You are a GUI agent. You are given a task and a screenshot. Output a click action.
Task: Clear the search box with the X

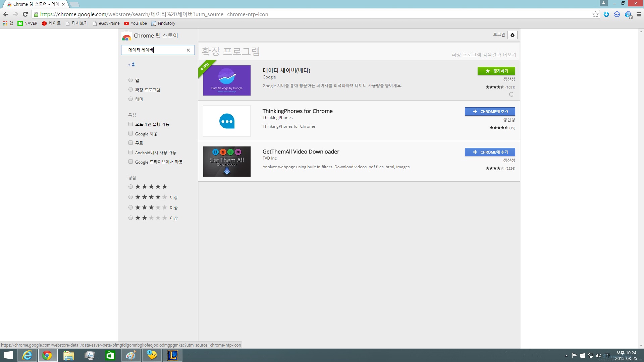pyautogui.click(x=188, y=50)
